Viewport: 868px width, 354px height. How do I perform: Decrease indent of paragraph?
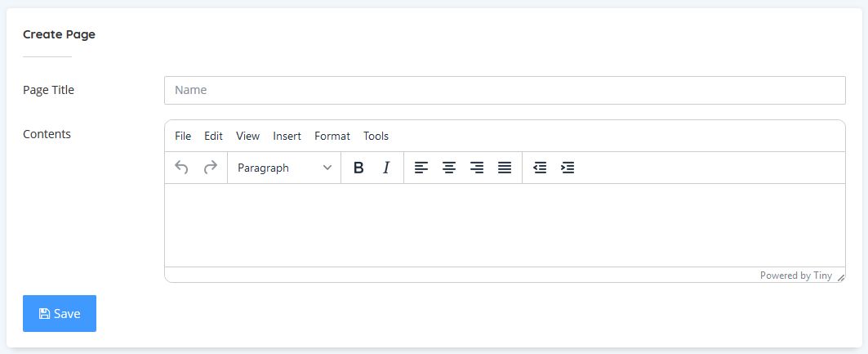coord(540,168)
